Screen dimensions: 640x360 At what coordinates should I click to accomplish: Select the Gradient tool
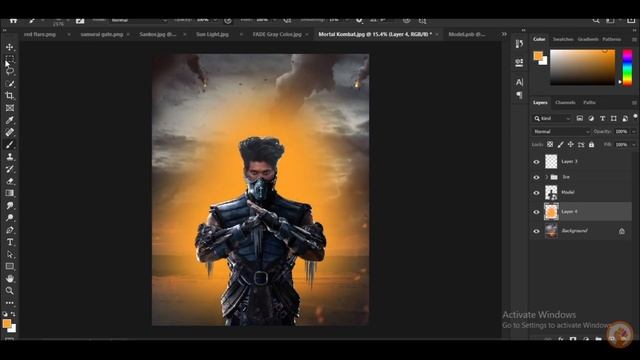[9, 193]
